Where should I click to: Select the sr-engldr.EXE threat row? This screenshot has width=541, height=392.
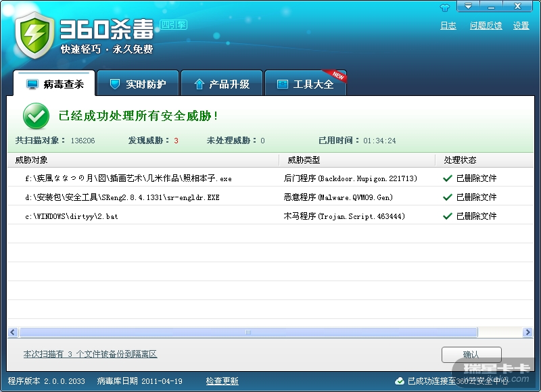(270, 197)
